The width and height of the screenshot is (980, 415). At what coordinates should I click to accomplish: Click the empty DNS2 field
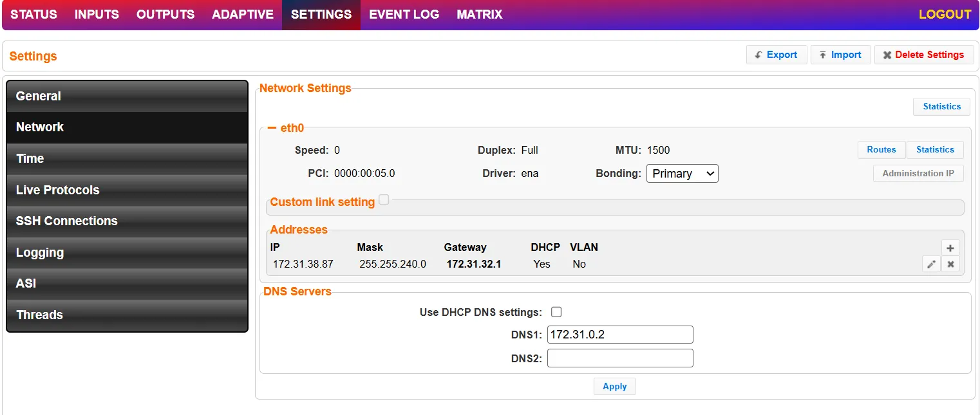click(620, 358)
